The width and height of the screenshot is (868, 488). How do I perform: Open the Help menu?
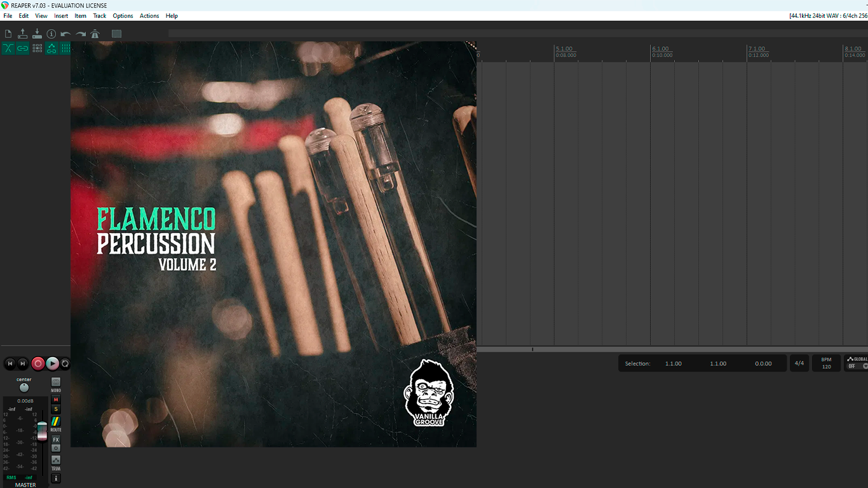coord(172,16)
